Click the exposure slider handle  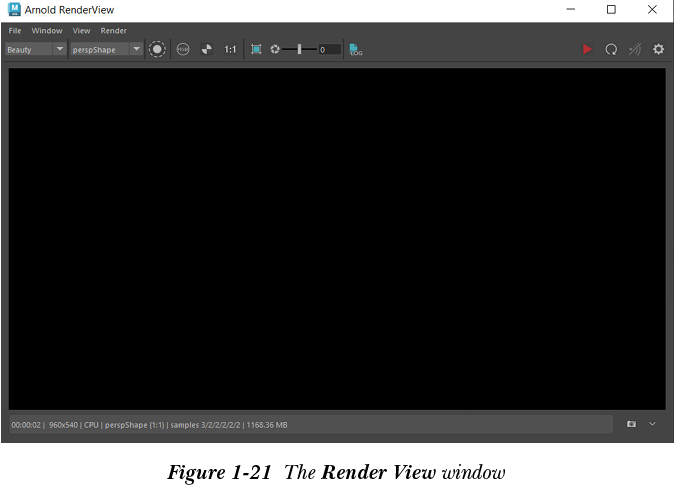coord(299,49)
